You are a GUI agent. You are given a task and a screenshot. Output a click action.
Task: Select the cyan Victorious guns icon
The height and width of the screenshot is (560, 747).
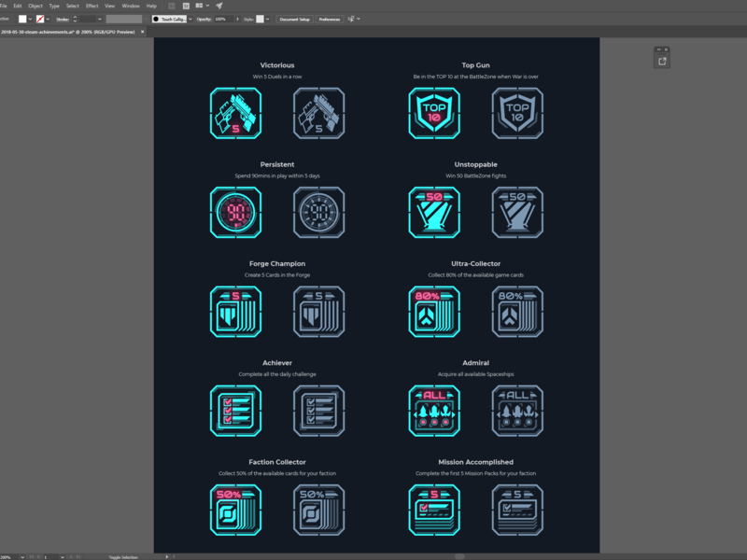click(x=236, y=113)
